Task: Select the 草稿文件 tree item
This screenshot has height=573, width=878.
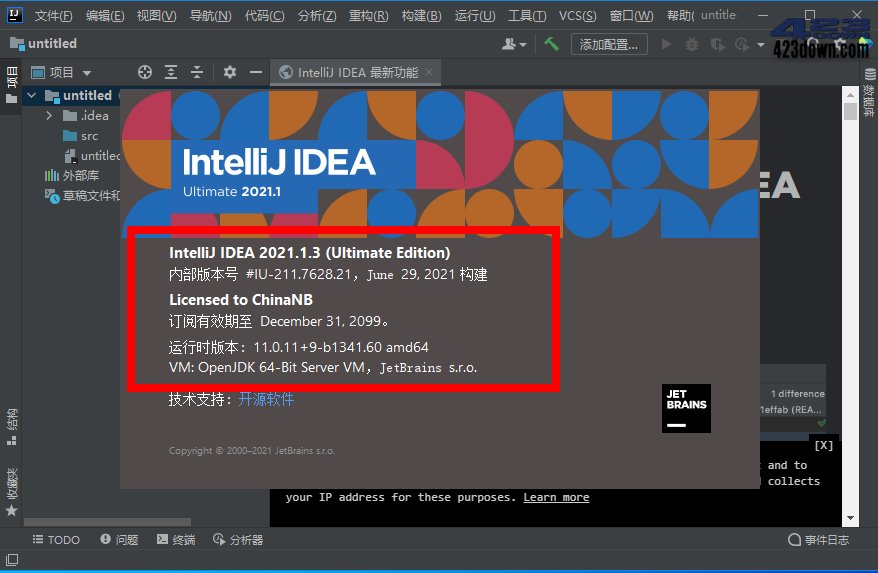Action: pos(82,195)
